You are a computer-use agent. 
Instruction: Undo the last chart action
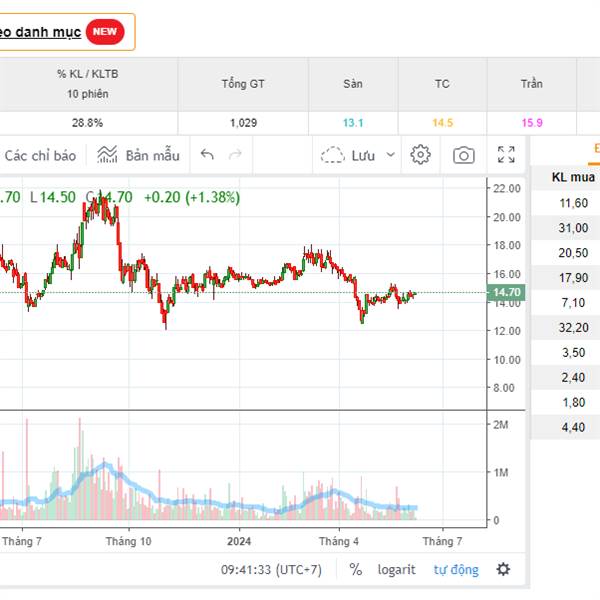(207, 155)
